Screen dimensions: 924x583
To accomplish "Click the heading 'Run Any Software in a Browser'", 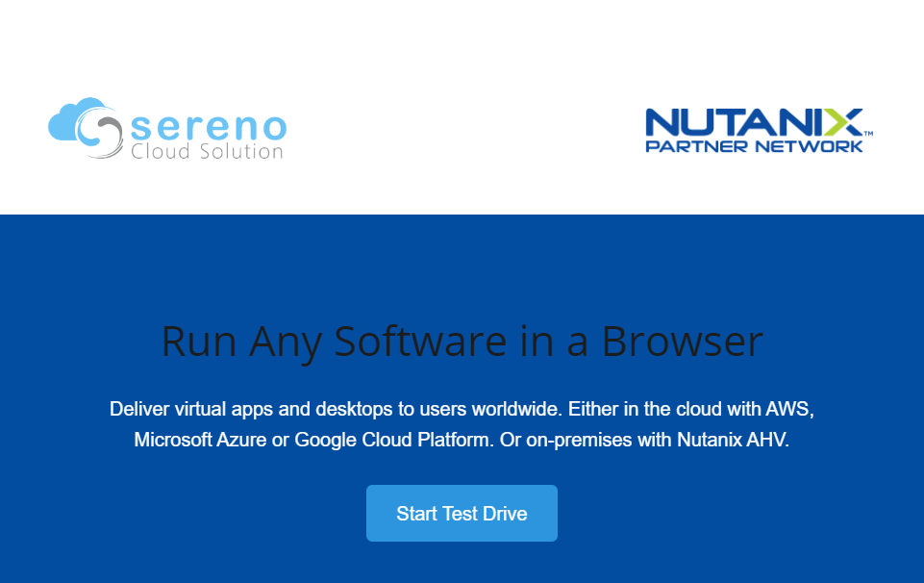I will pos(462,341).
